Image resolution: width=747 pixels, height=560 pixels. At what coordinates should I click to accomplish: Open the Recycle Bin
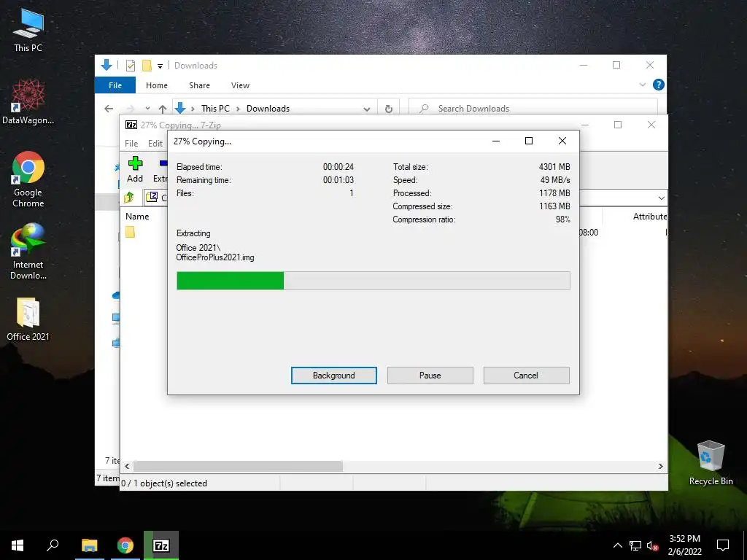(711, 462)
